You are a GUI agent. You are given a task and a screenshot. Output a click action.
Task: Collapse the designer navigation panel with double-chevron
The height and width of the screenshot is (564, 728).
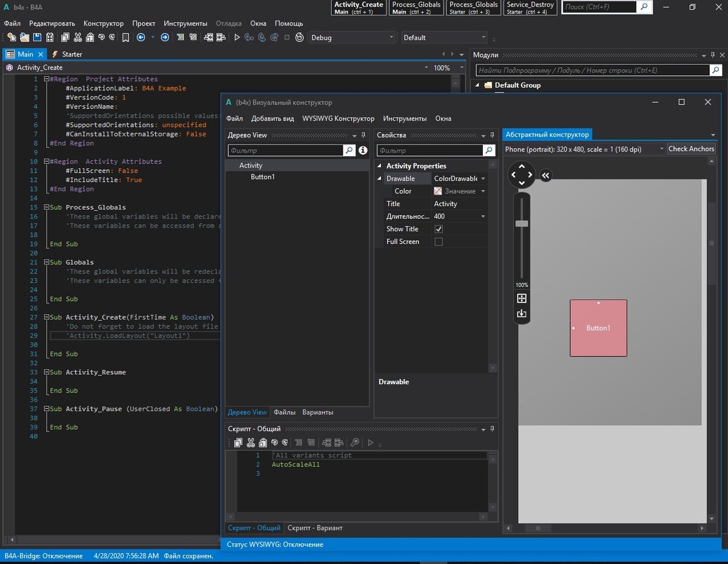point(545,175)
